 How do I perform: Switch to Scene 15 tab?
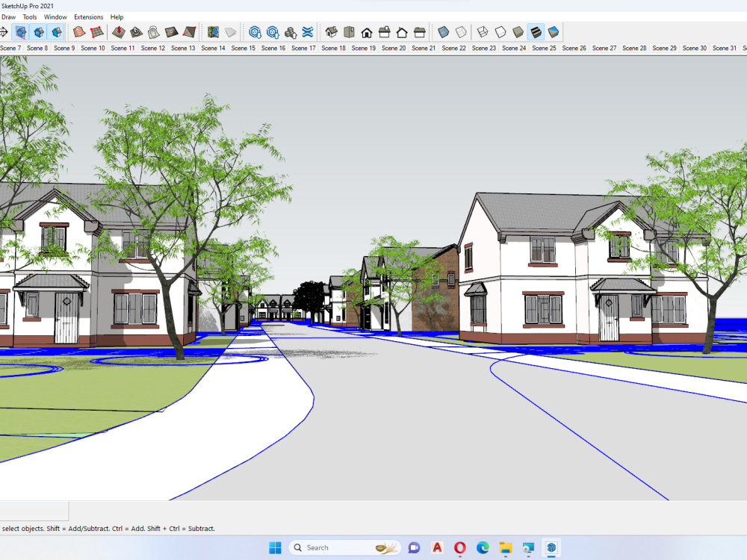pyautogui.click(x=243, y=48)
